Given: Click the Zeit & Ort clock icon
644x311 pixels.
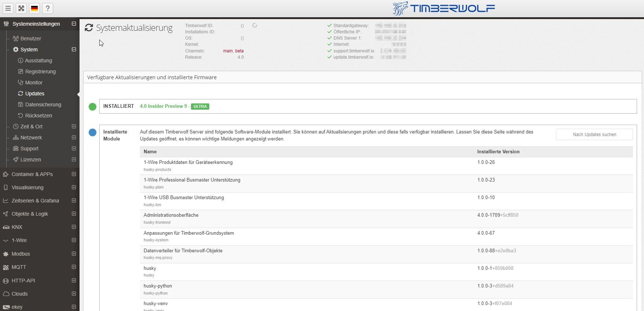Looking at the screenshot, I should coord(16,127).
